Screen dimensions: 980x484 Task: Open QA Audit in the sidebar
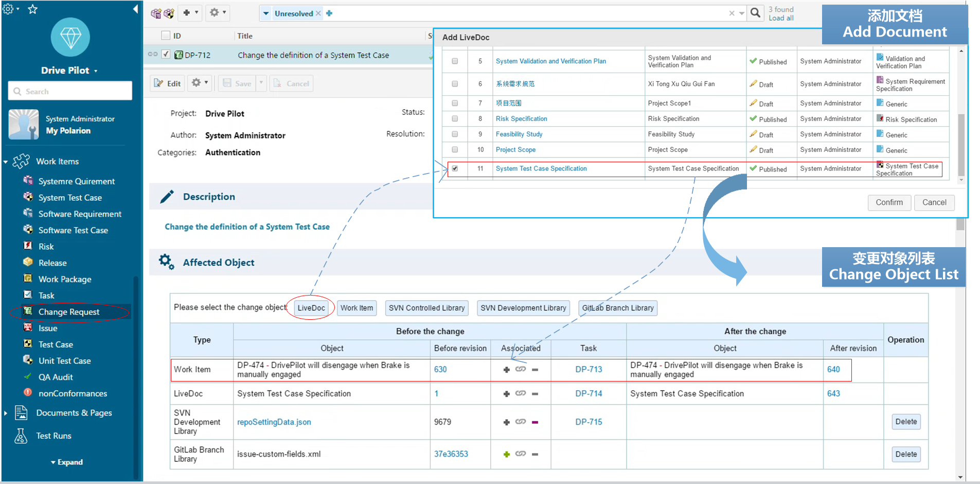tap(56, 377)
